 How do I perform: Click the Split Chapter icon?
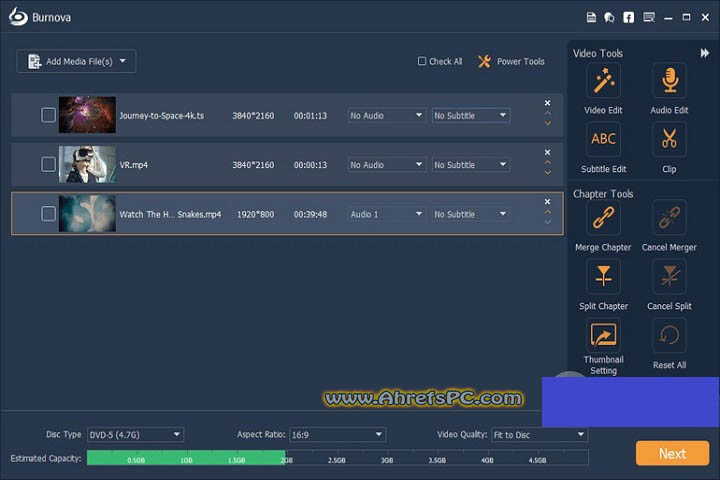(603, 276)
